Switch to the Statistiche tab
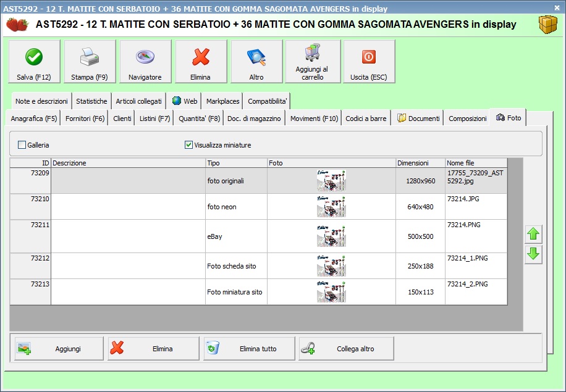This screenshot has width=566, height=392. pos(91,101)
